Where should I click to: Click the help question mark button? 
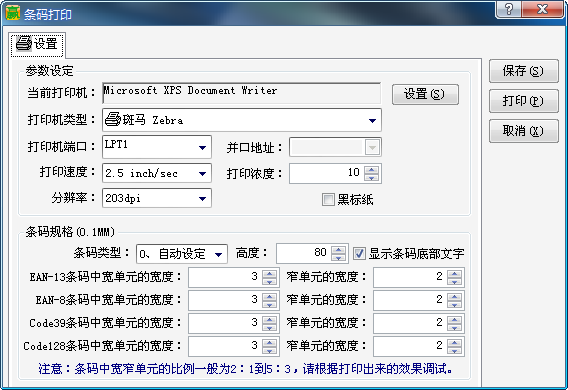[509, 9]
